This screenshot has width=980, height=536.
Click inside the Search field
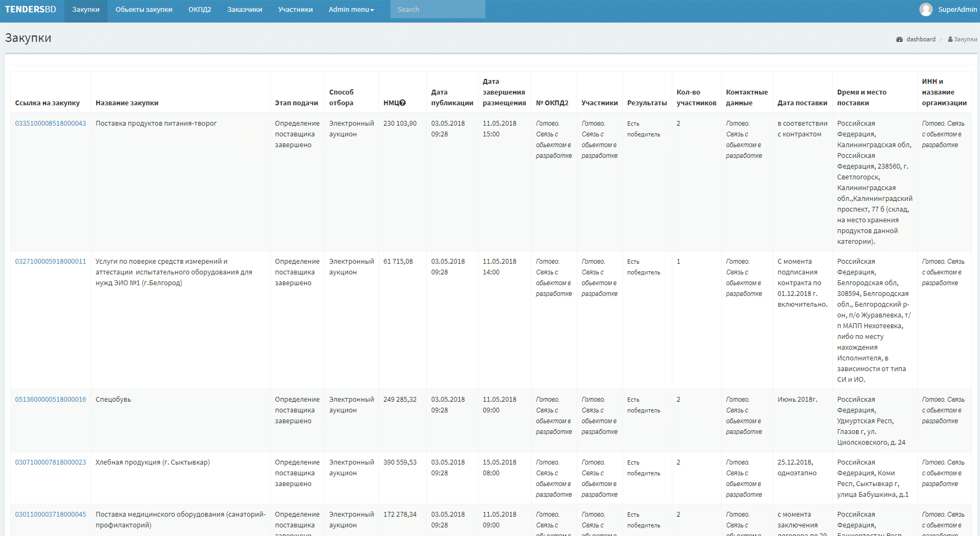pyautogui.click(x=438, y=9)
